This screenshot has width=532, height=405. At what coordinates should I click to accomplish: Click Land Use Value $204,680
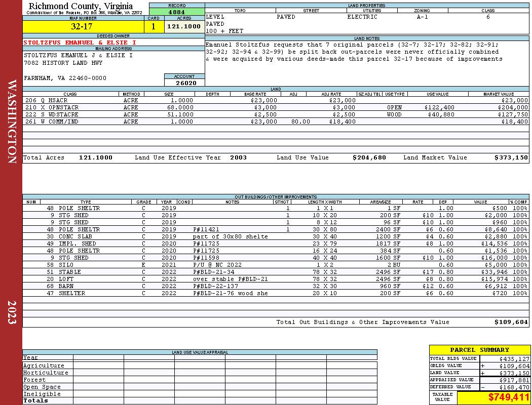tap(369, 157)
